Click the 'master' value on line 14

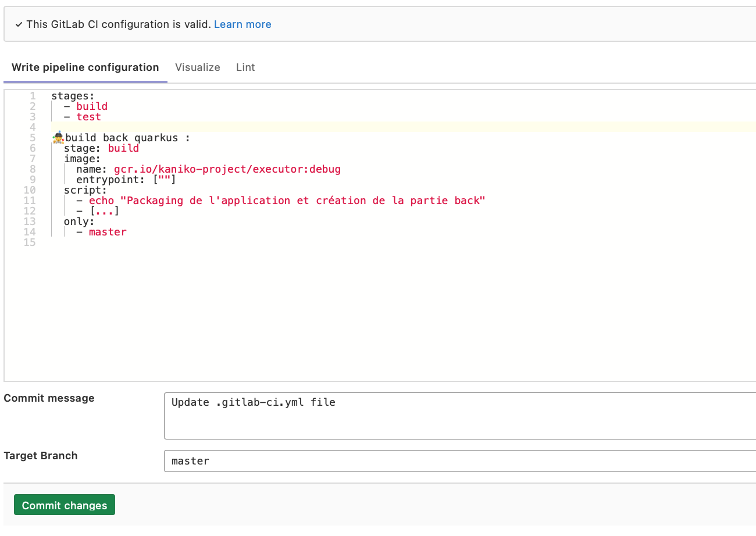[108, 232]
